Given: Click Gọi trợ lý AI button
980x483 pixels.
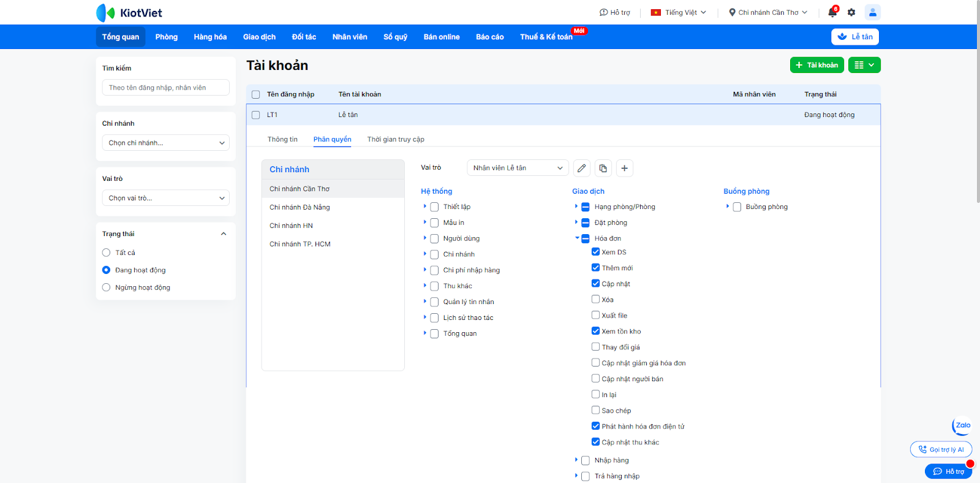Looking at the screenshot, I should 941,449.
